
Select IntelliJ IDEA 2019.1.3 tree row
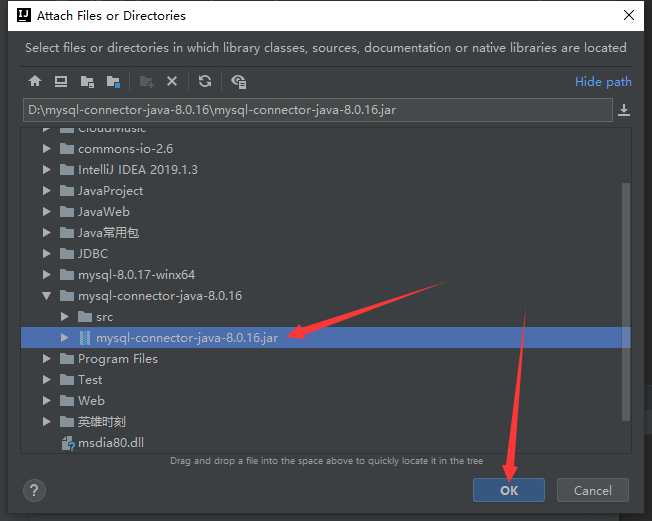[326, 170]
